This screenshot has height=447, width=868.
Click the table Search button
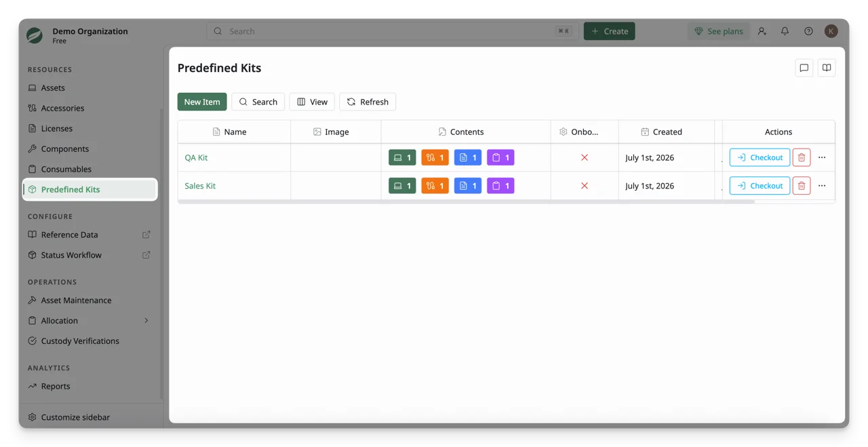pyautogui.click(x=258, y=102)
